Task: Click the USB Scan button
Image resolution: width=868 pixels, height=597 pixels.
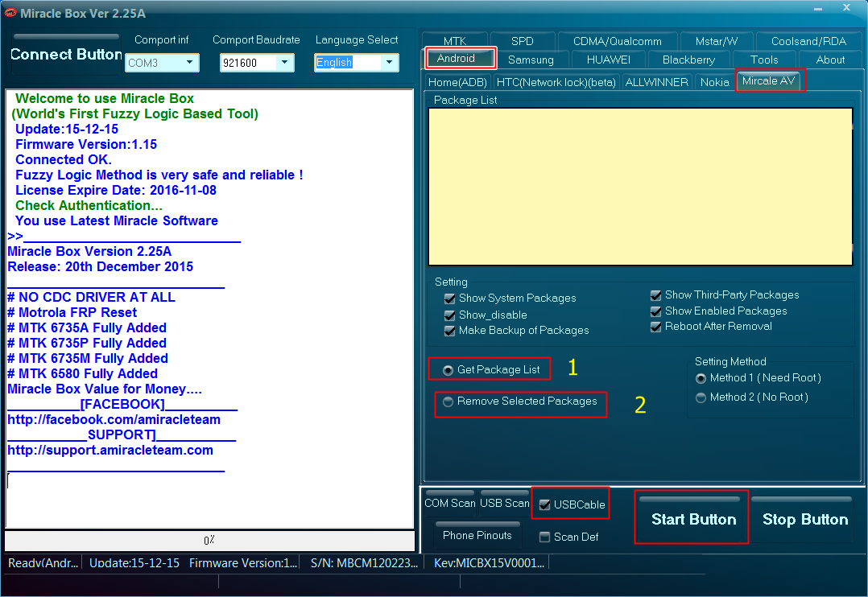Action: coord(505,502)
